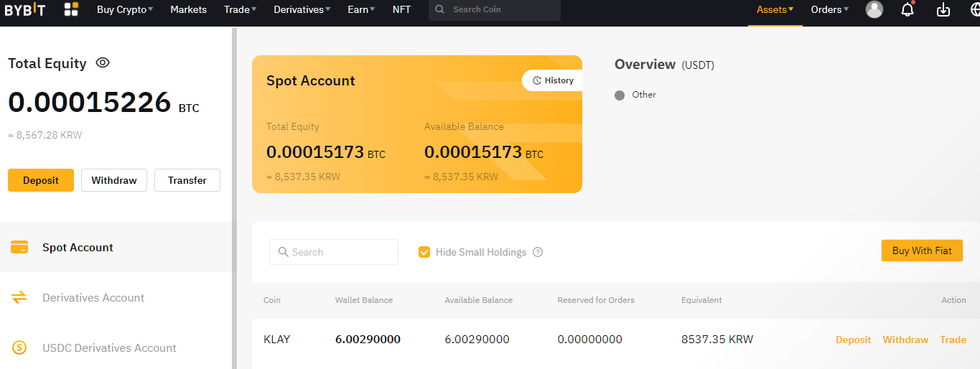The image size is (980, 369).
Task: Open the apps grid icon
Action: 71,9
